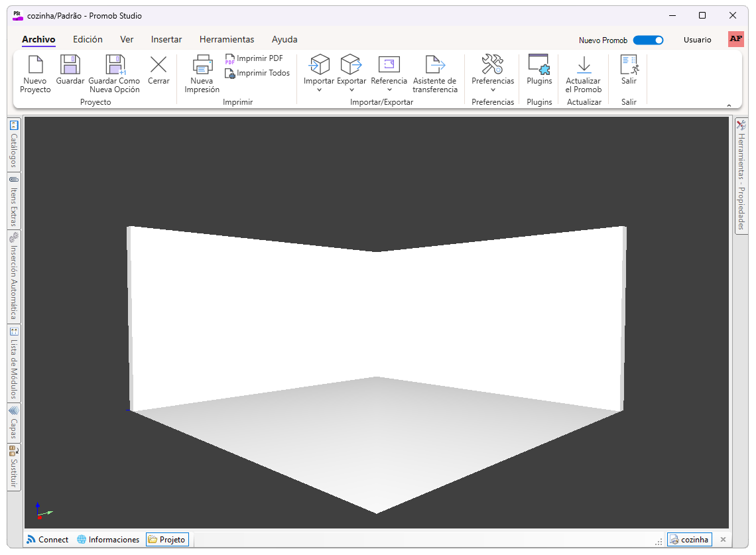The width and height of the screenshot is (756, 555).
Task: Select the Projeto status bar tab
Action: click(x=167, y=540)
